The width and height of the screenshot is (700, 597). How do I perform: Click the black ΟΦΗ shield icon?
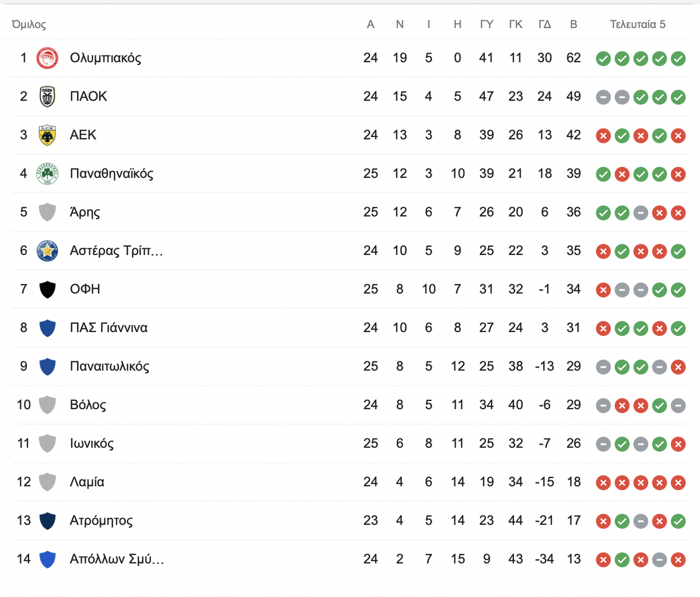[47, 289]
